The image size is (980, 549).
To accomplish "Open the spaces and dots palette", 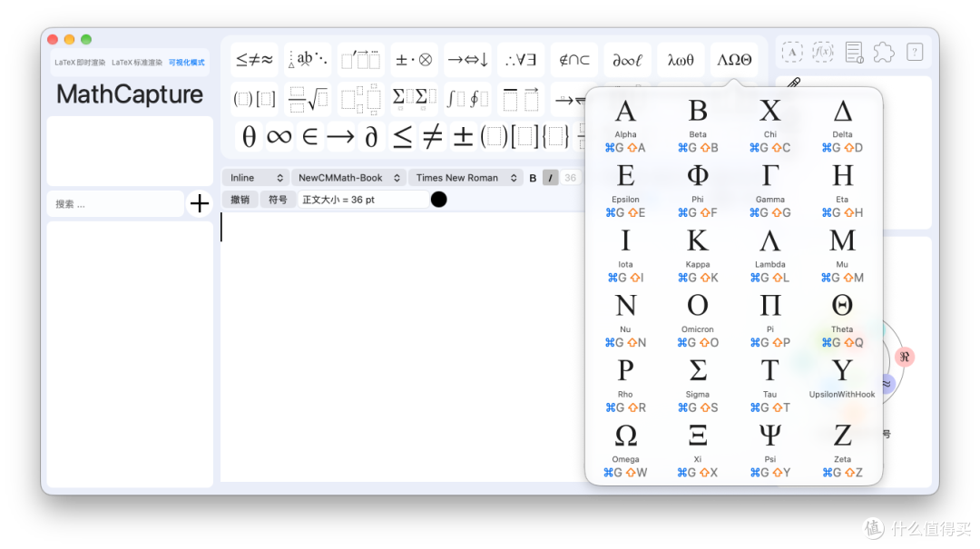I will tap(308, 59).
